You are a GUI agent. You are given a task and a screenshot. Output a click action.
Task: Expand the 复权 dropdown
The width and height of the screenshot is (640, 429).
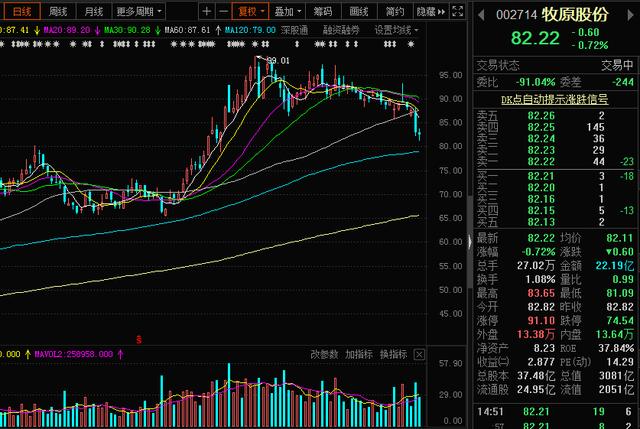[253, 12]
